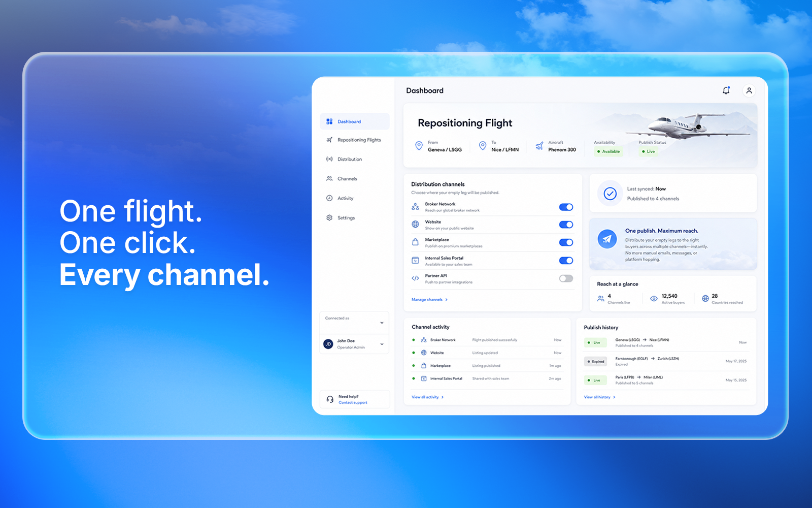Open Repositioning Flights in sidebar
This screenshot has height=508, width=812.
pyautogui.click(x=355, y=140)
